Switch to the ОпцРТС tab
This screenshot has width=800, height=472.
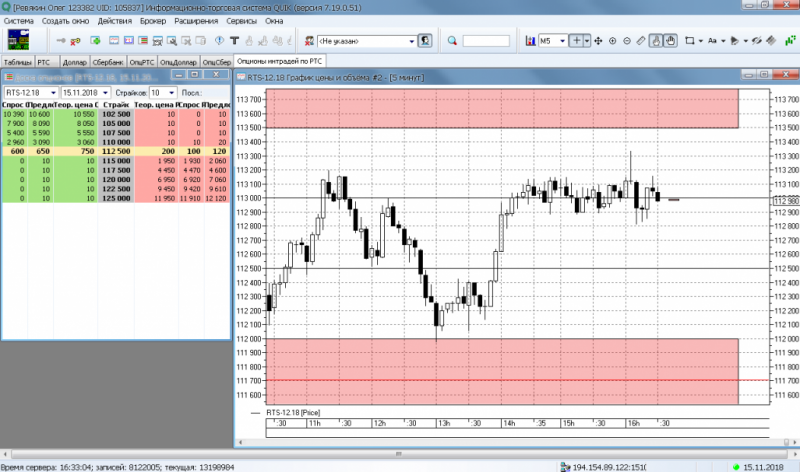(141, 62)
